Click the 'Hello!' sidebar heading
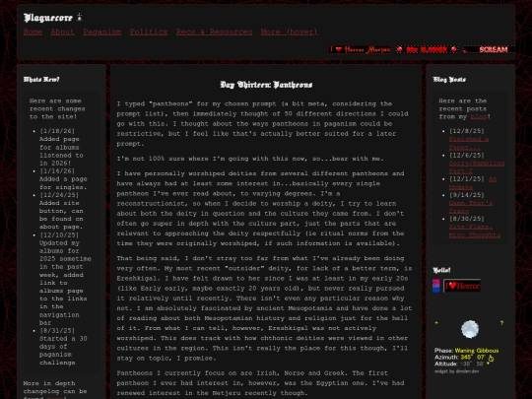Image resolution: width=532 pixels, height=399 pixels. [441, 270]
